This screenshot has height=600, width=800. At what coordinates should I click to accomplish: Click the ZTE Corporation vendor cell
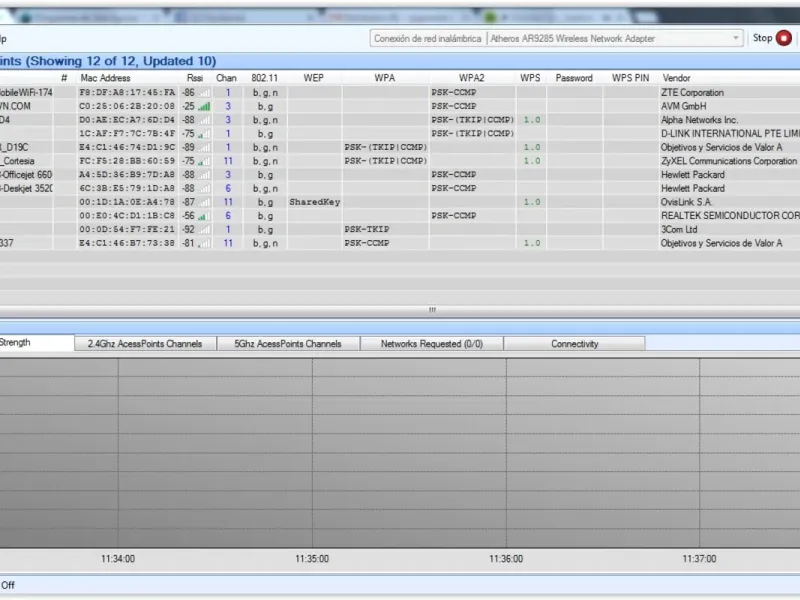[692, 93]
